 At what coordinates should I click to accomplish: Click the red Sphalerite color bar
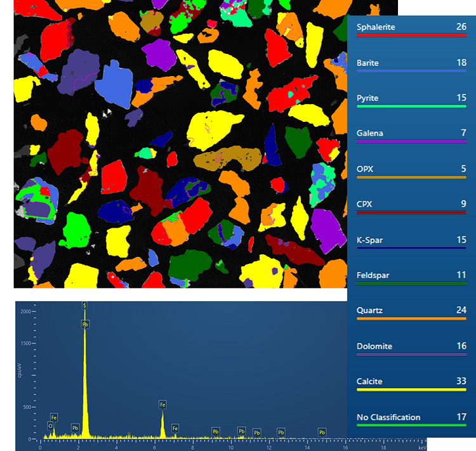pyautogui.click(x=411, y=36)
